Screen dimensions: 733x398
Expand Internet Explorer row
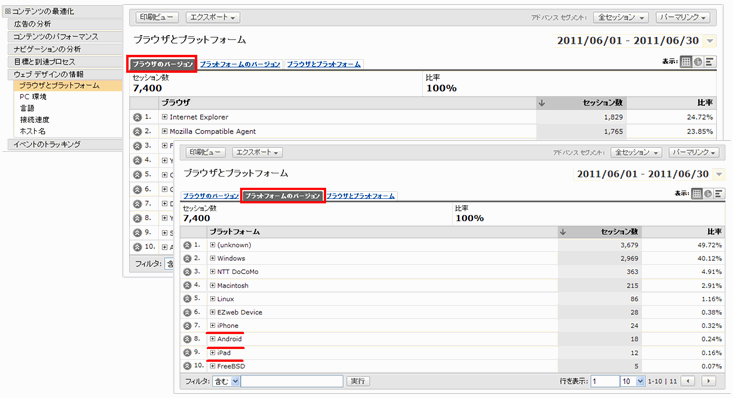(165, 117)
